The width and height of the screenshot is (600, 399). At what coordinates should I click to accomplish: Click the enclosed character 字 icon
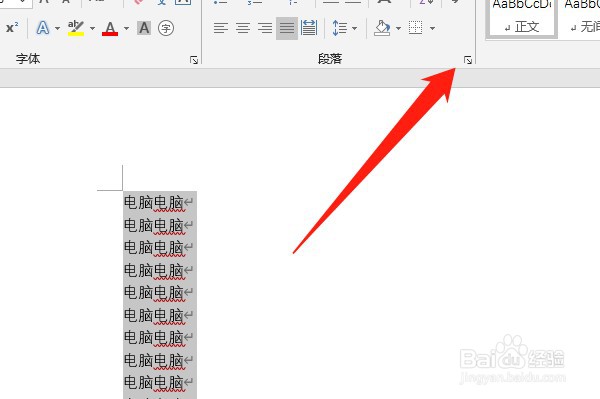click(166, 28)
